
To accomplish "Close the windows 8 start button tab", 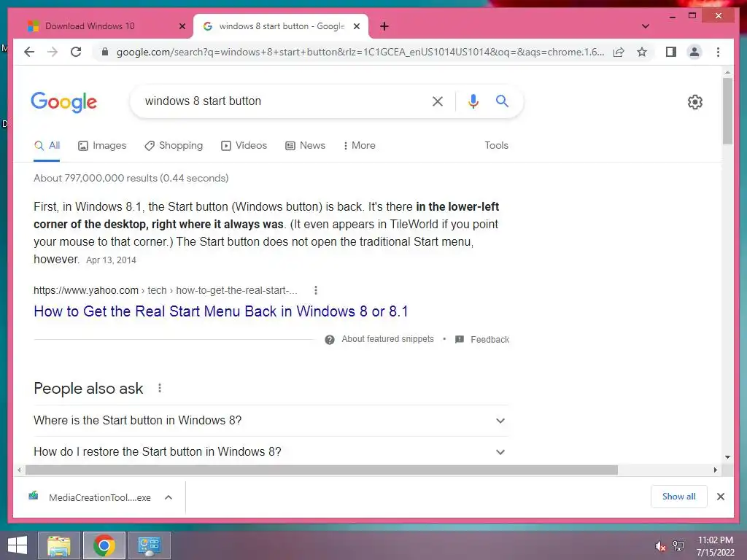I will pyautogui.click(x=356, y=26).
